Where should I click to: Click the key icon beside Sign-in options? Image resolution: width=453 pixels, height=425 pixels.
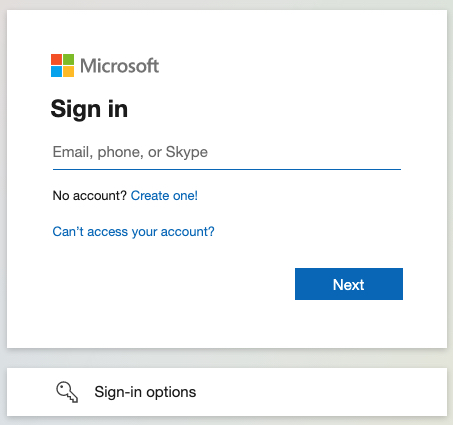pyautogui.click(x=67, y=392)
